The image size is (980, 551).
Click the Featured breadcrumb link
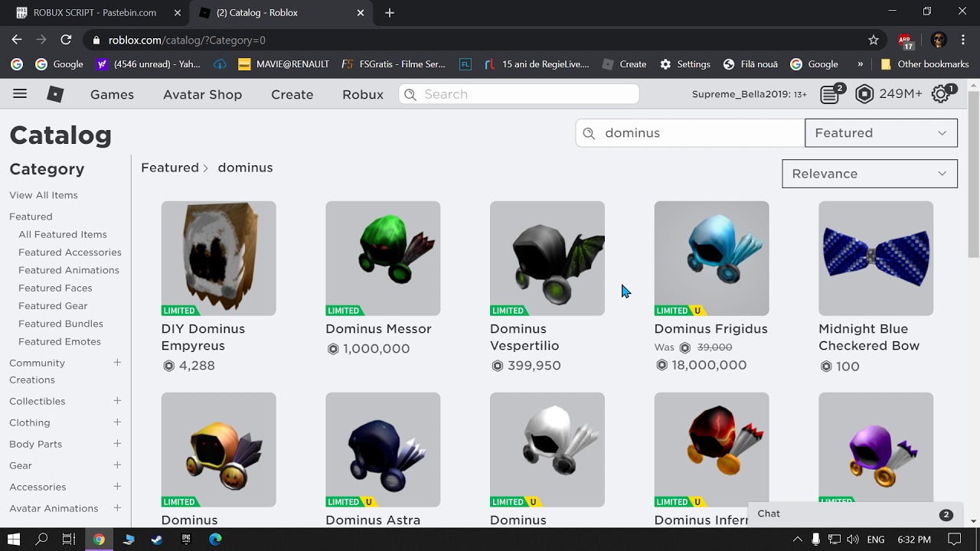tap(170, 168)
